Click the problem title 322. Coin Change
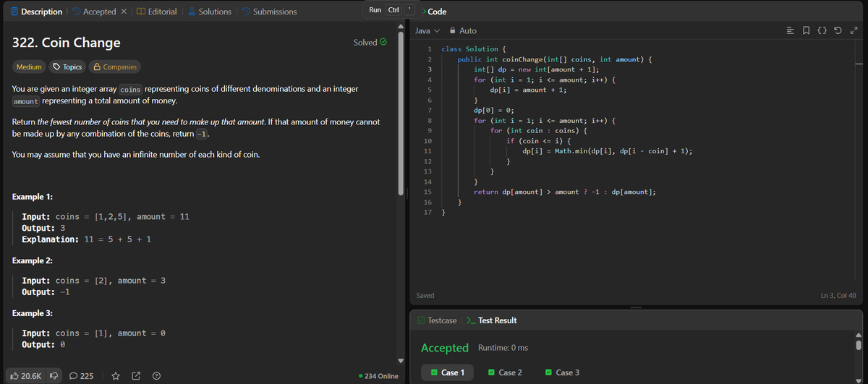Viewport: 868px width, 384px height. pyautogui.click(x=67, y=43)
